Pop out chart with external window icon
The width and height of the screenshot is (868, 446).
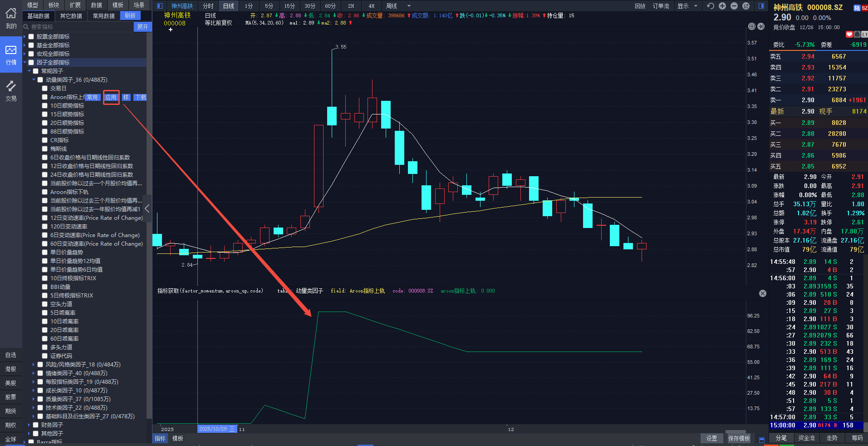[x=746, y=6]
